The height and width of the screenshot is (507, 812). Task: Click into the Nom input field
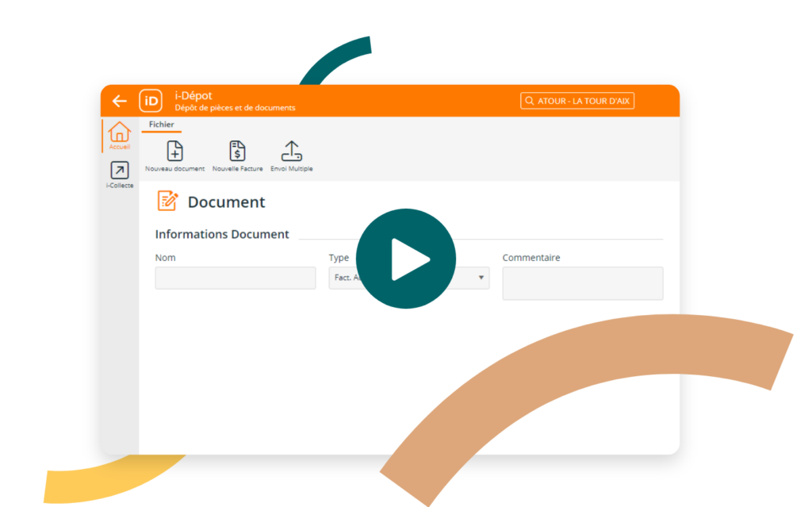(x=236, y=278)
